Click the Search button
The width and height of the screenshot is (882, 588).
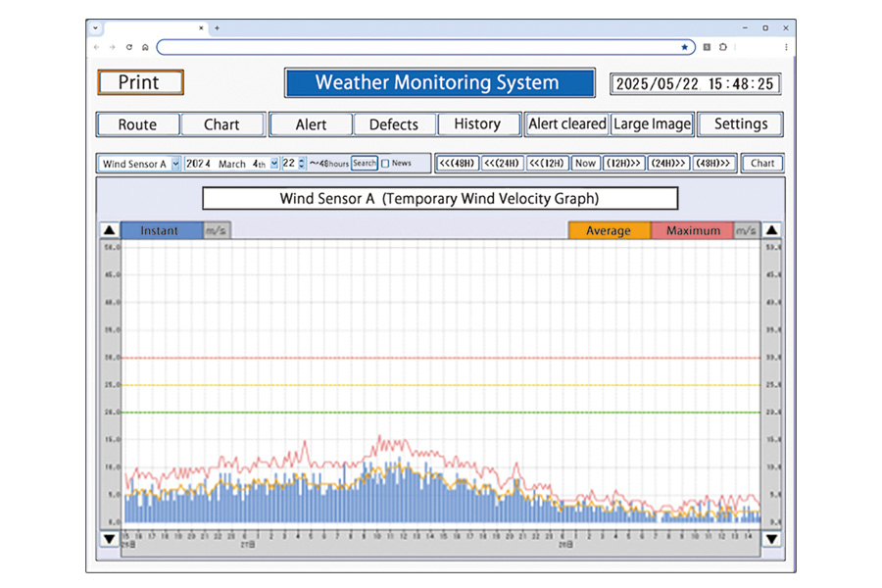pos(365,164)
